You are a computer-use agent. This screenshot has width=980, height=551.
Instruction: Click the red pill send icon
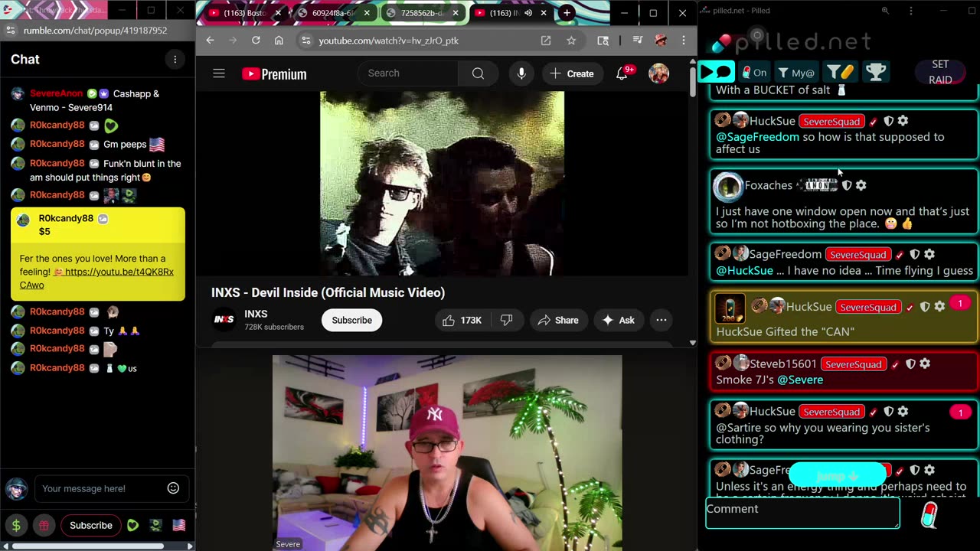(929, 515)
